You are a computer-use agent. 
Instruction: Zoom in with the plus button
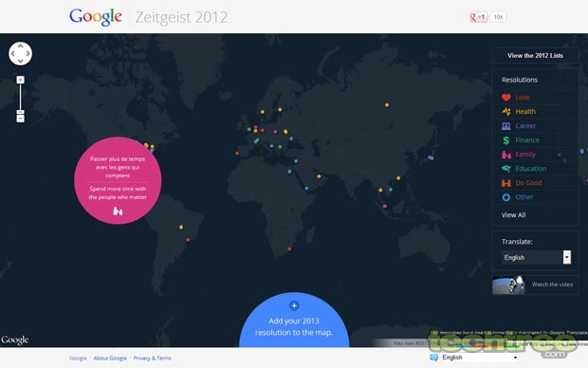pyautogui.click(x=20, y=80)
